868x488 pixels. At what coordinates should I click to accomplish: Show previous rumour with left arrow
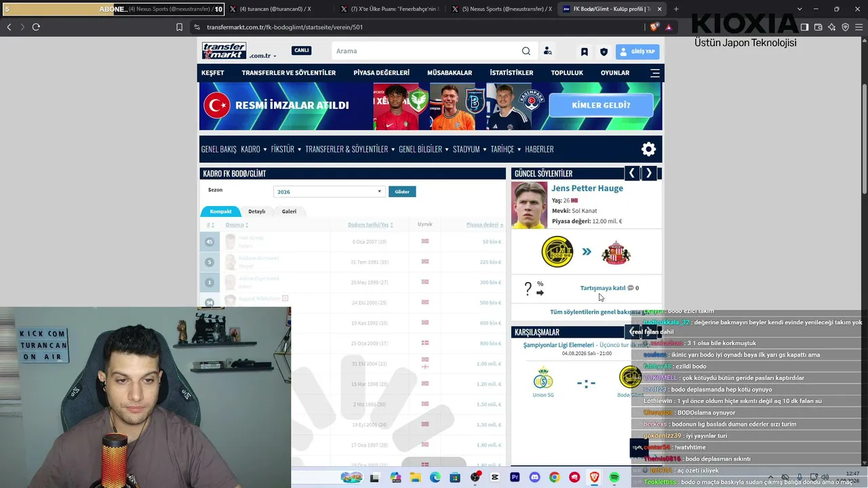pyautogui.click(x=631, y=174)
